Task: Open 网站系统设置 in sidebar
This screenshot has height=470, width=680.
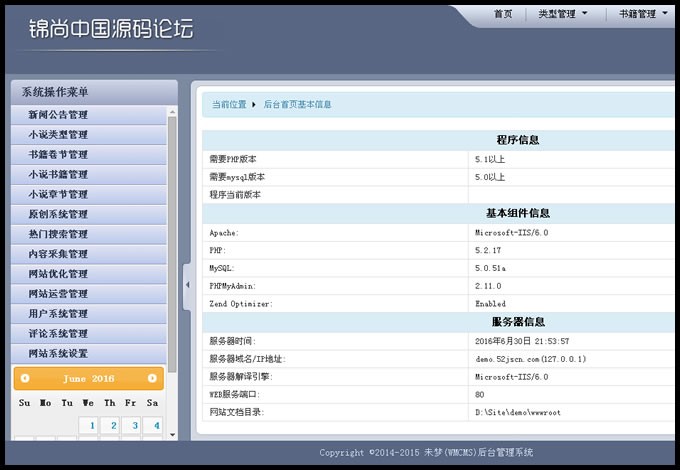Action: [88, 354]
